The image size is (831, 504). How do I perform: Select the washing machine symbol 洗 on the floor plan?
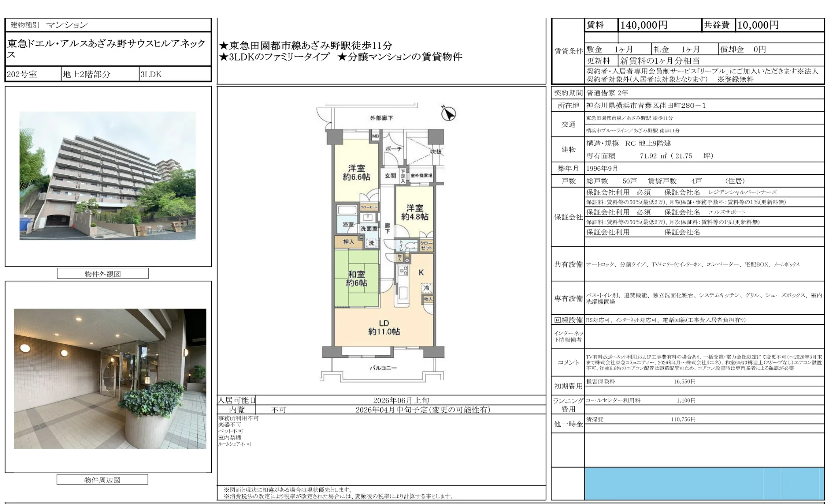click(x=372, y=244)
